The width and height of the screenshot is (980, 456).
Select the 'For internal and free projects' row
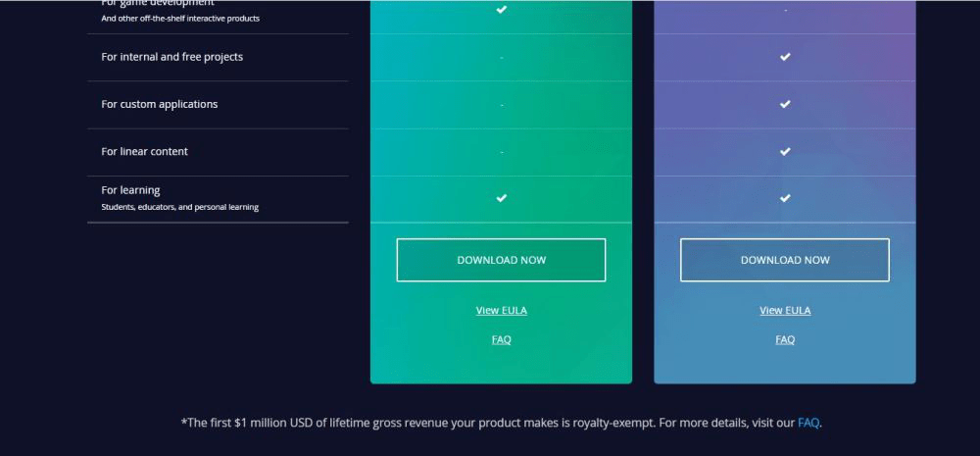(x=171, y=57)
